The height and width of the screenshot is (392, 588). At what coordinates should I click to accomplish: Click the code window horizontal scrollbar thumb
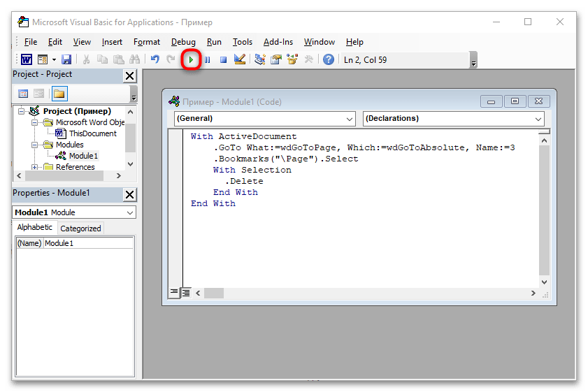pyautogui.click(x=213, y=293)
